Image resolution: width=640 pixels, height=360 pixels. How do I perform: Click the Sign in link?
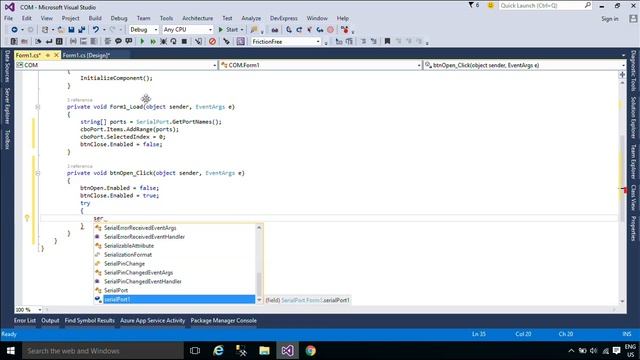[610, 19]
